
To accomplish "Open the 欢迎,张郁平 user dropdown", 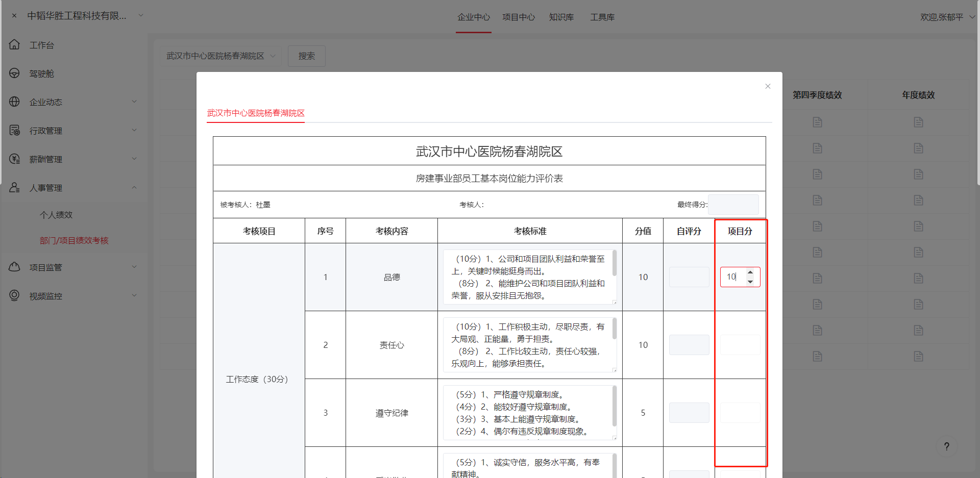I will coord(948,17).
